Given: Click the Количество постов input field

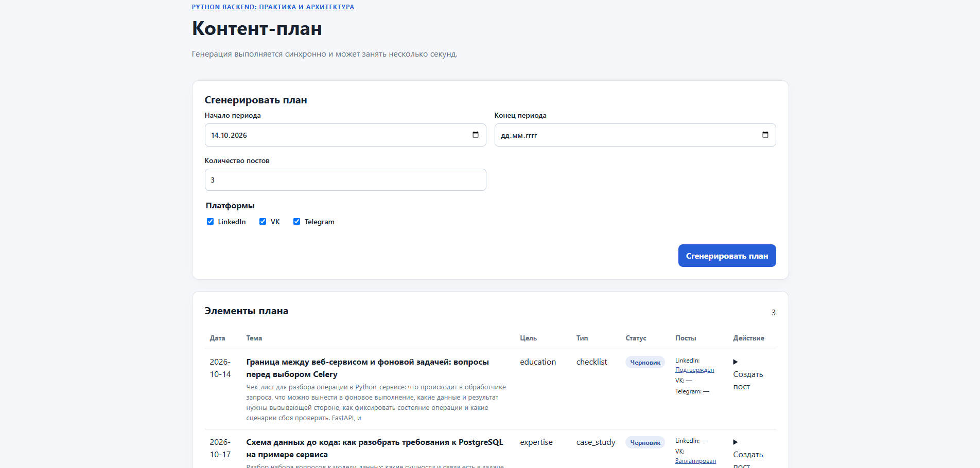Looking at the screenshot, I should click(x=345, y=180).
